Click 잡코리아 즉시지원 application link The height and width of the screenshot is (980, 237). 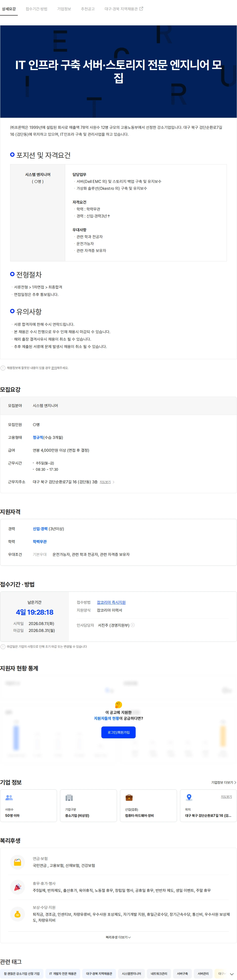click(x=111, y=602)
